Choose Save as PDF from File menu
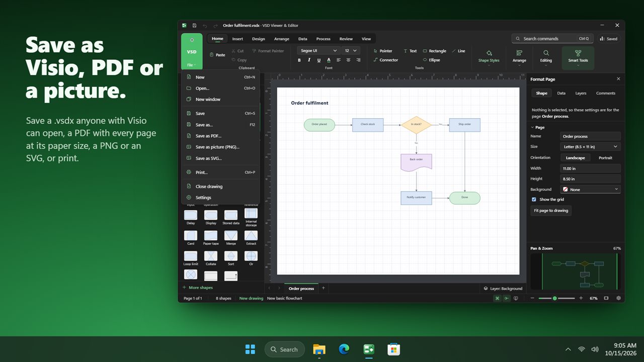Screen dimensions: 644x362 pyautogui.click(x=220, y=136)
